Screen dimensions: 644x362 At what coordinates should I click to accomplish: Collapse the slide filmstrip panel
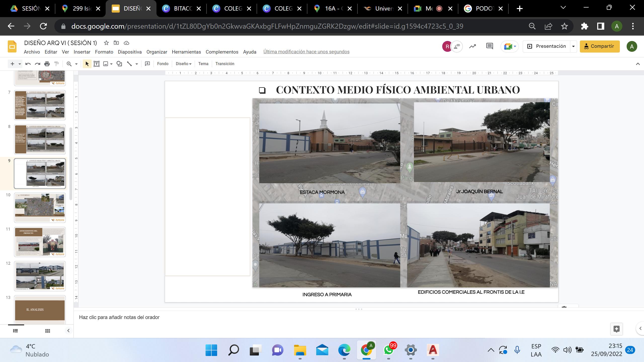coord(68,331)
